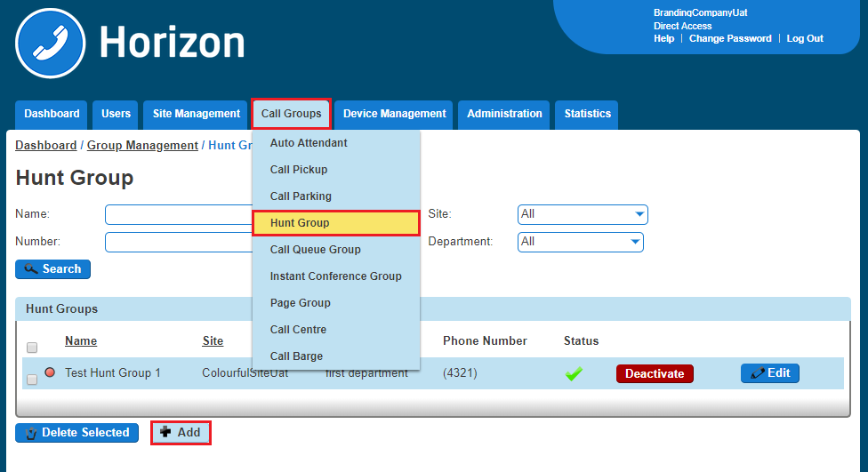Tick the checkbox for Test Hunt Group 1
868x472 pixels.
click(32, 380)
